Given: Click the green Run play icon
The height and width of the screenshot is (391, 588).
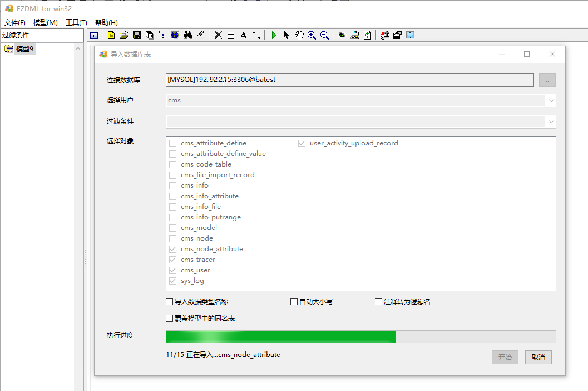Looking at the screenshot, I should click(274, 35).
